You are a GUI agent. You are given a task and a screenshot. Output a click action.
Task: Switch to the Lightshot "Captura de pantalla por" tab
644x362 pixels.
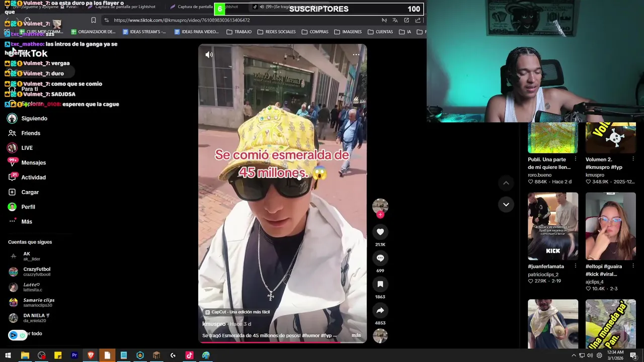[x=121, y=7]
